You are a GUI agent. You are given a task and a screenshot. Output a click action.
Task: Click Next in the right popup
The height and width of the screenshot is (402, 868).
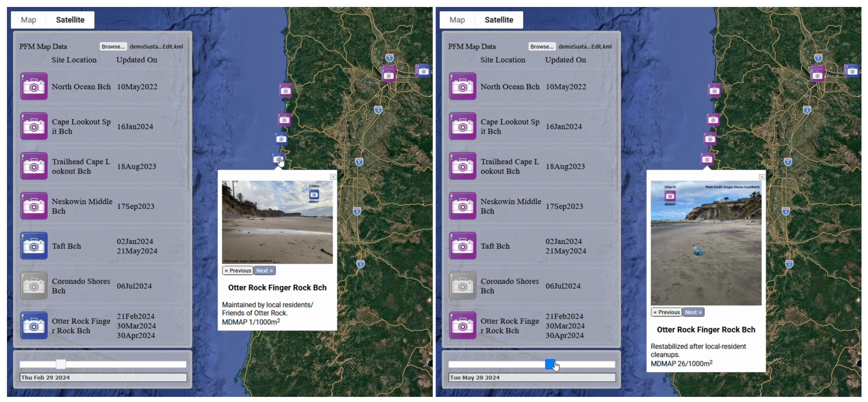693,313
